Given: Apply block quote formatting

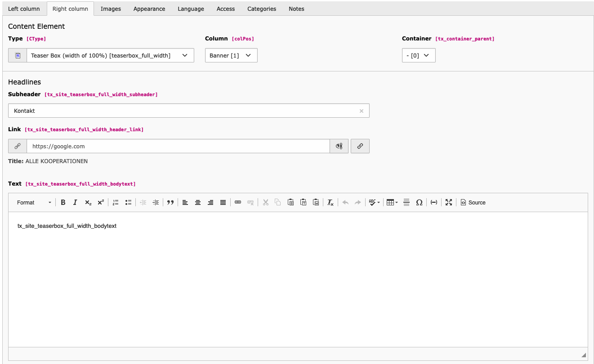Looking at the screenshot, I should (x=170, y=203).
